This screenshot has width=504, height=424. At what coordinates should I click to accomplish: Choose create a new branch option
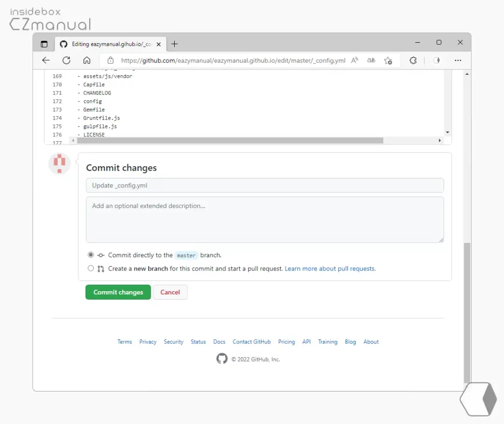[91, 268]
